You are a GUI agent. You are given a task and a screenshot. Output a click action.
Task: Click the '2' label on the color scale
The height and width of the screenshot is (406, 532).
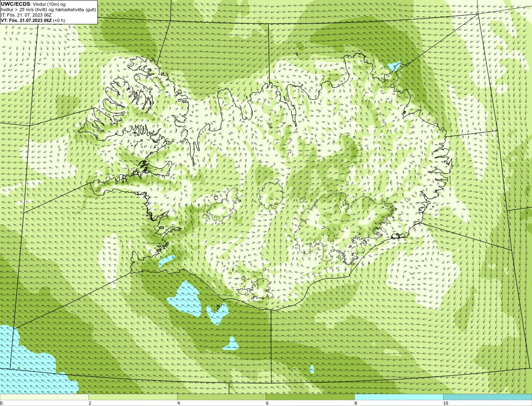pyautogui.click(x=90, y=403)
